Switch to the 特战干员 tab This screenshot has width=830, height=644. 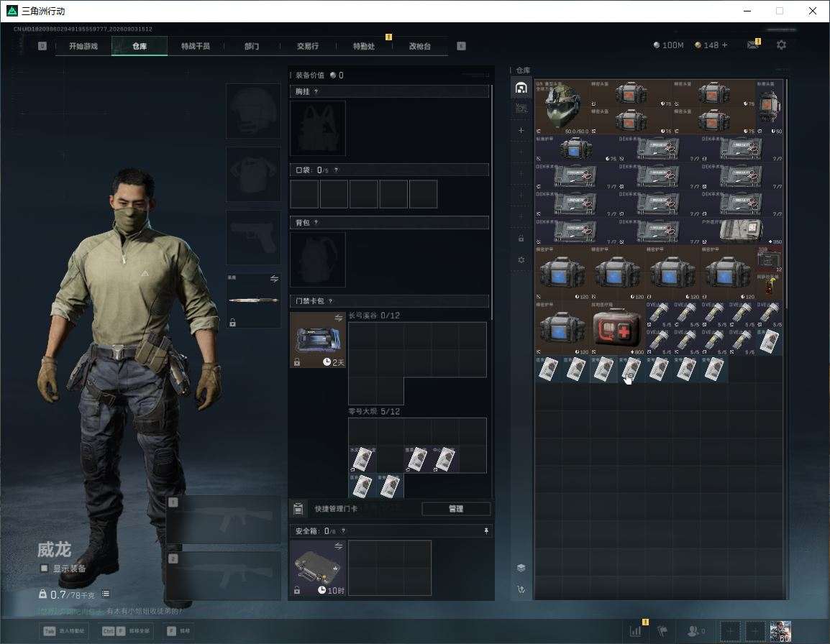pyautogui.click(x=196, y=46)
